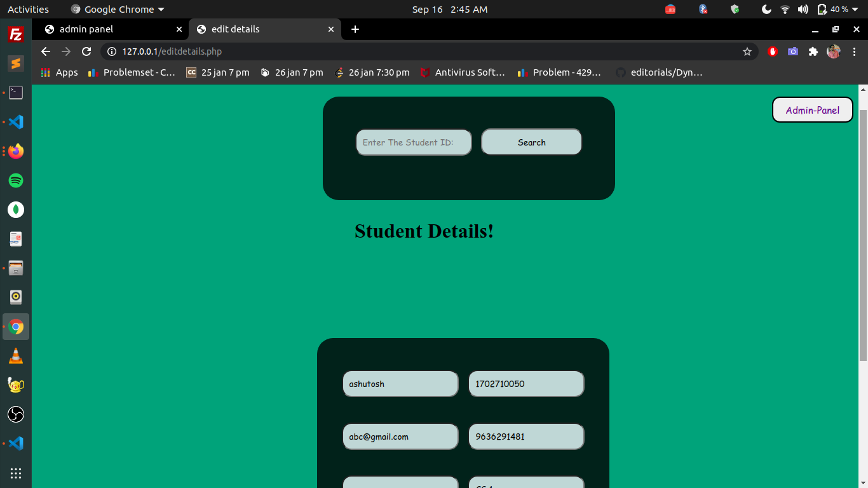The image size is (868, 488).
Task: Open the Chrome profile avatar
Action: [x=834, y=51]
